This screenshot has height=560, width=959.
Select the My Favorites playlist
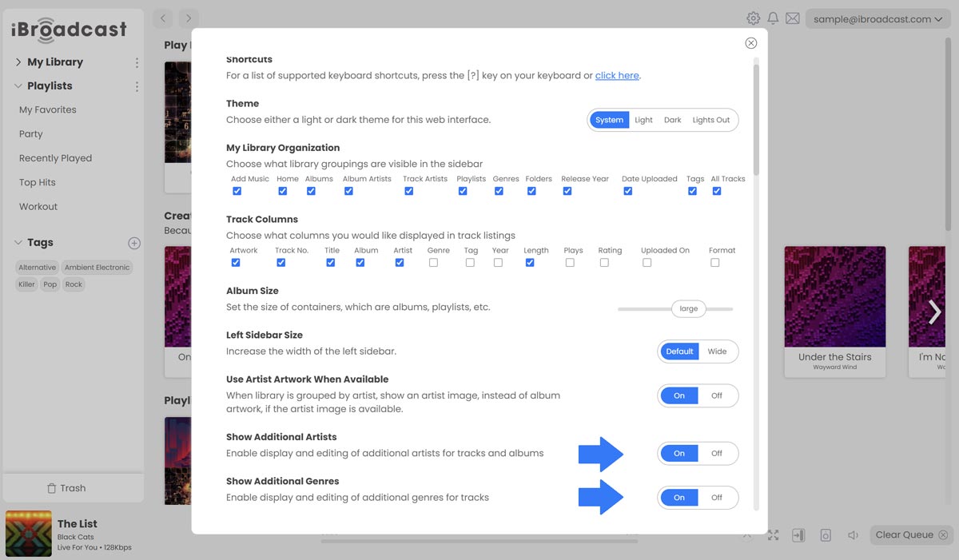pyautogui.click(x=48, y=110)
